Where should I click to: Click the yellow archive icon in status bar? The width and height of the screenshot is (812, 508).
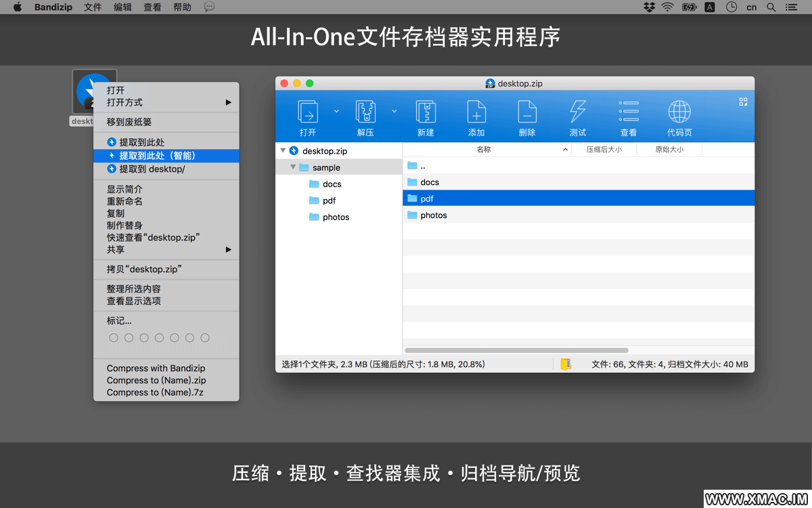(566, 364)
